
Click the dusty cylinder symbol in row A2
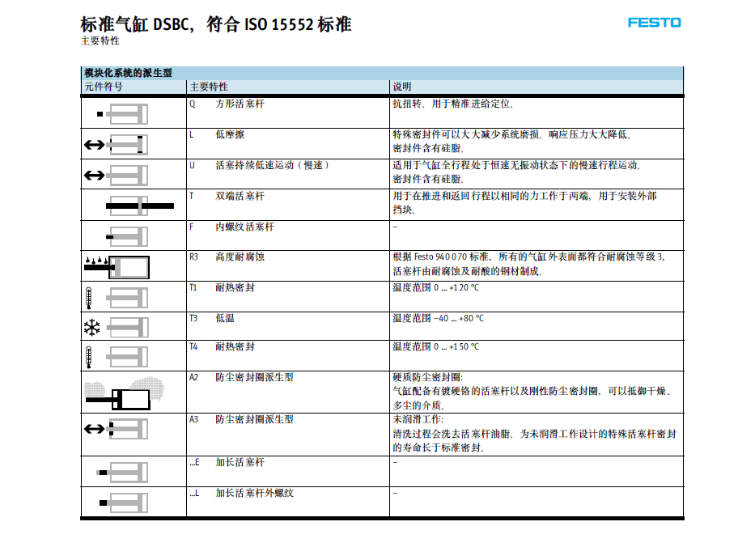(x=125, y=393)
